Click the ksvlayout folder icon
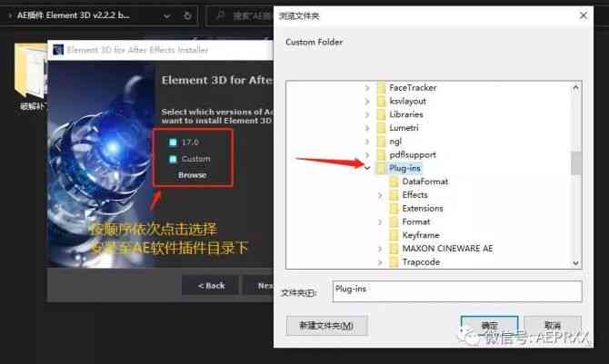The width and height of the screenshot is (609, 364). click(x=382, y=101)
